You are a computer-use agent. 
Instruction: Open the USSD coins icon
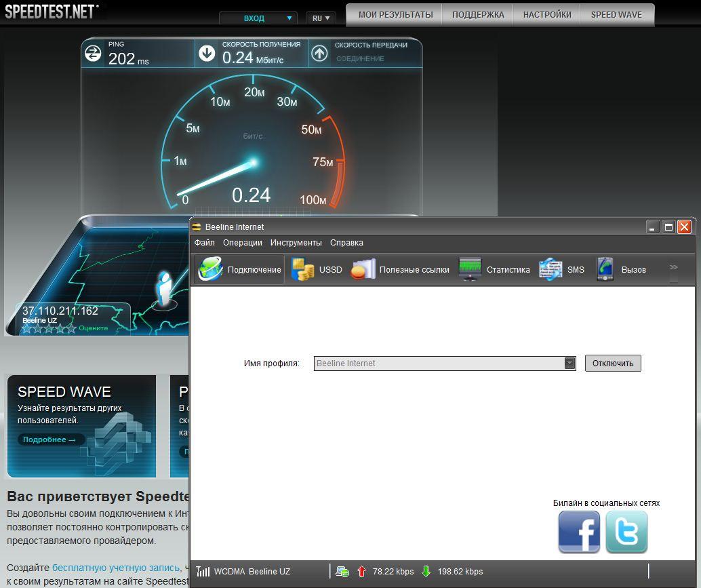click(x=302, y=269)
